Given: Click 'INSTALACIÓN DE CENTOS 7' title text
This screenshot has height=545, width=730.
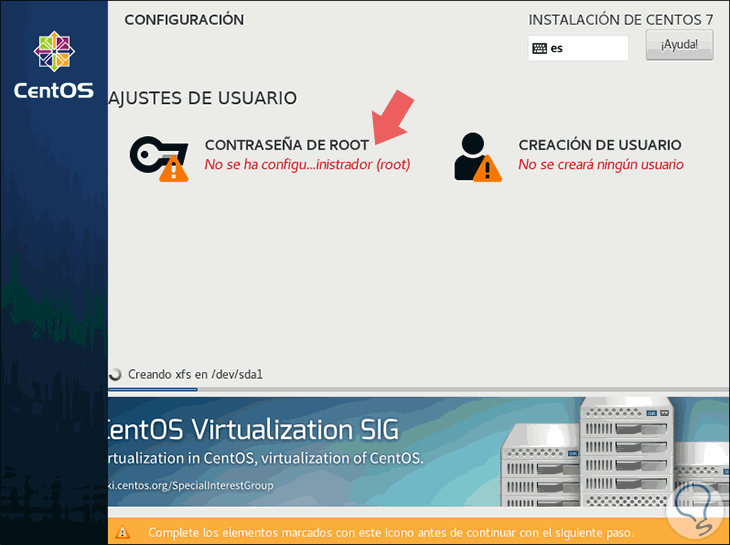Looking at the screenshot, I should [x=621, y=20].
